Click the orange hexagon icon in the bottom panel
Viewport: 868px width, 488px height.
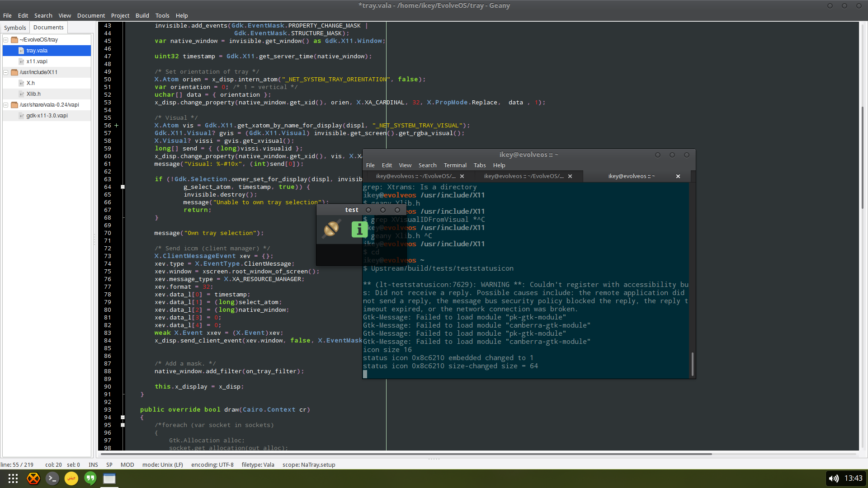[33, 479]
